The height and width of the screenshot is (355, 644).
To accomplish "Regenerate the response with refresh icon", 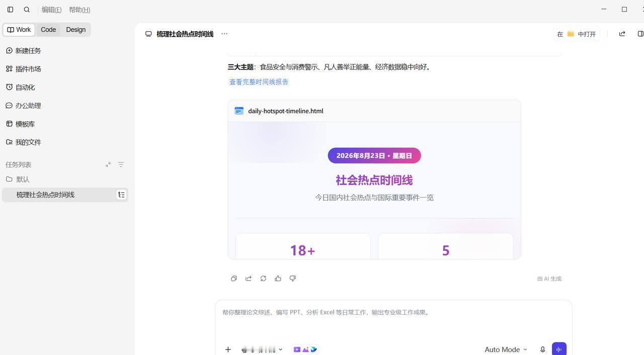I will pos(263,279).
